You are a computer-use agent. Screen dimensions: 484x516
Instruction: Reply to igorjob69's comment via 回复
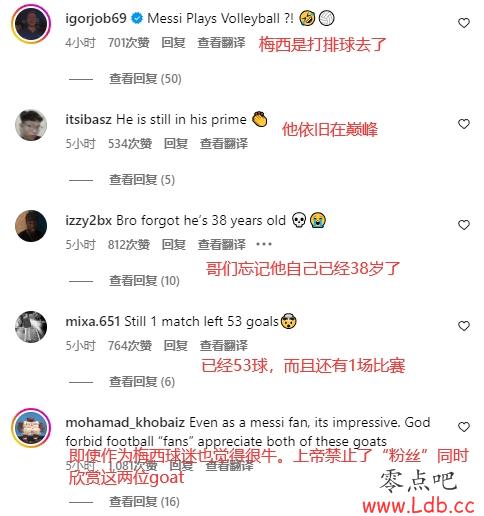click(x=173, y=43)
